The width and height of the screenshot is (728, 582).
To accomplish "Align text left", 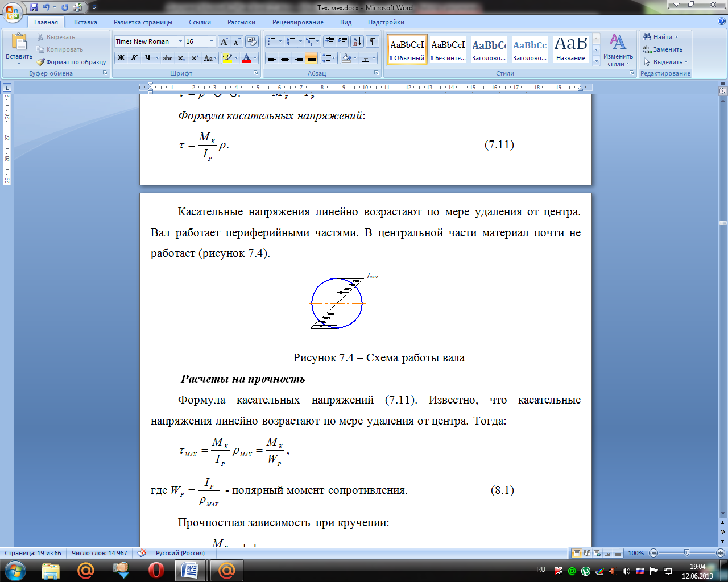I will click(x=272, y=58).
